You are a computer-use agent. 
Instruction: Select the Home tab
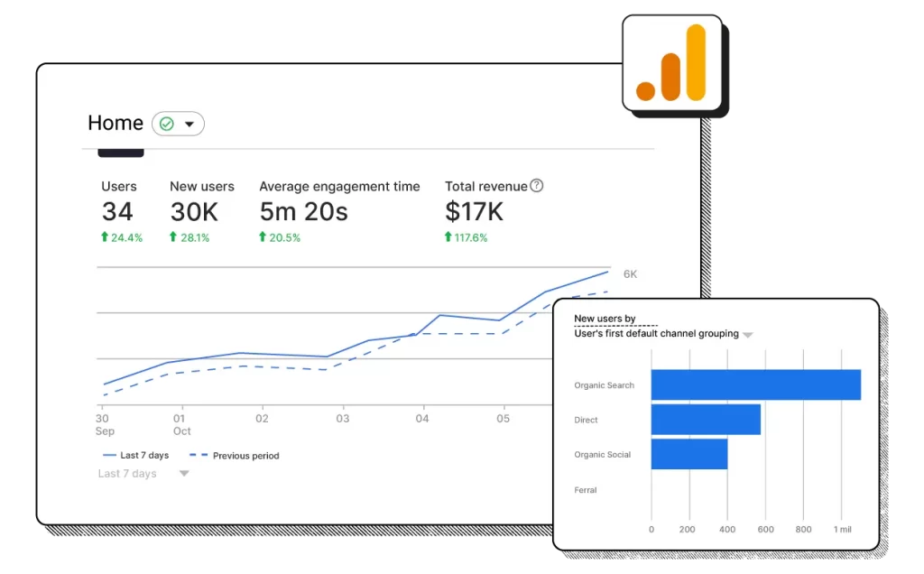point(115,123)
